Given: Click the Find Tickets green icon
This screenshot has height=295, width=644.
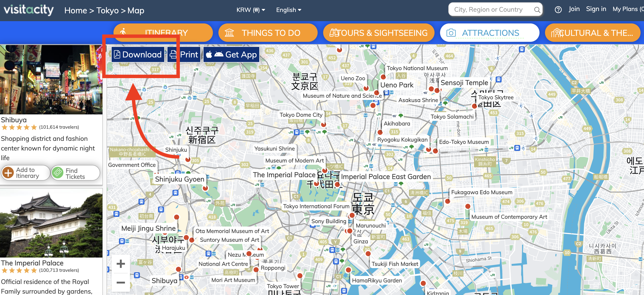Looking at the screenshot, I should coord(58,173).
